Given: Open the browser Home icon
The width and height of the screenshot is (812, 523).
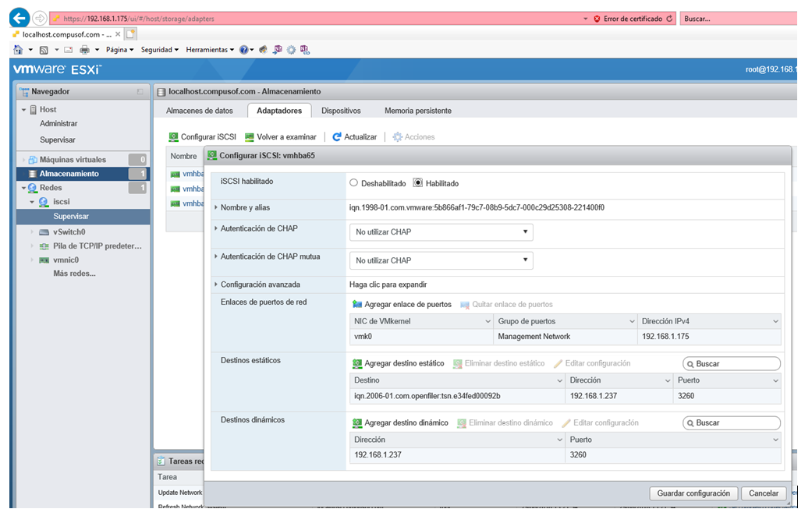Looking at the screenshot, I should (18, 50).
